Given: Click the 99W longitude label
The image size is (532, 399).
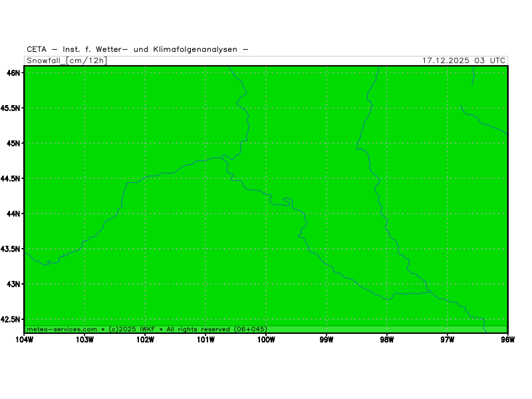Looking at the screenshot, I should [x=326, y=340].
